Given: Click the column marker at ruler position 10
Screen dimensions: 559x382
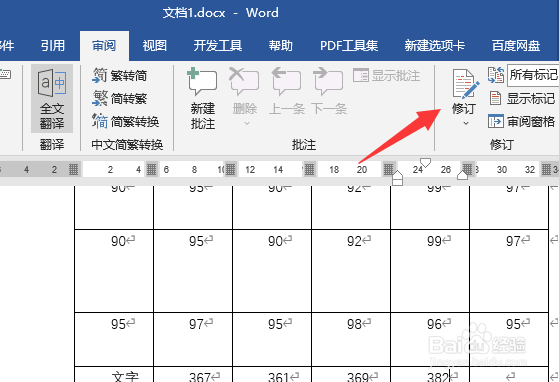Looking at the screenshot, I should pyautogui.click(x=230, y=169).
